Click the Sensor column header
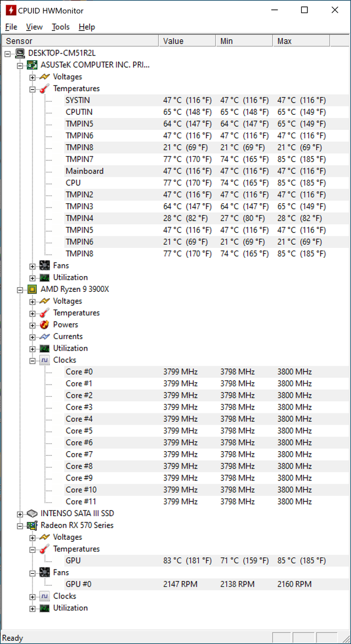This screenshot has width=351, height=644. [80, 41]
